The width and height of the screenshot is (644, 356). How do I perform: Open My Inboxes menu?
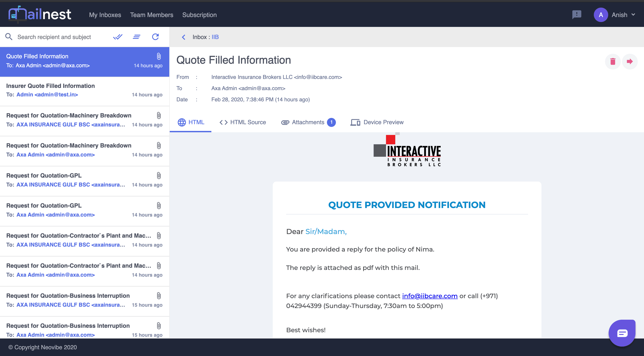tap(105, 15)
